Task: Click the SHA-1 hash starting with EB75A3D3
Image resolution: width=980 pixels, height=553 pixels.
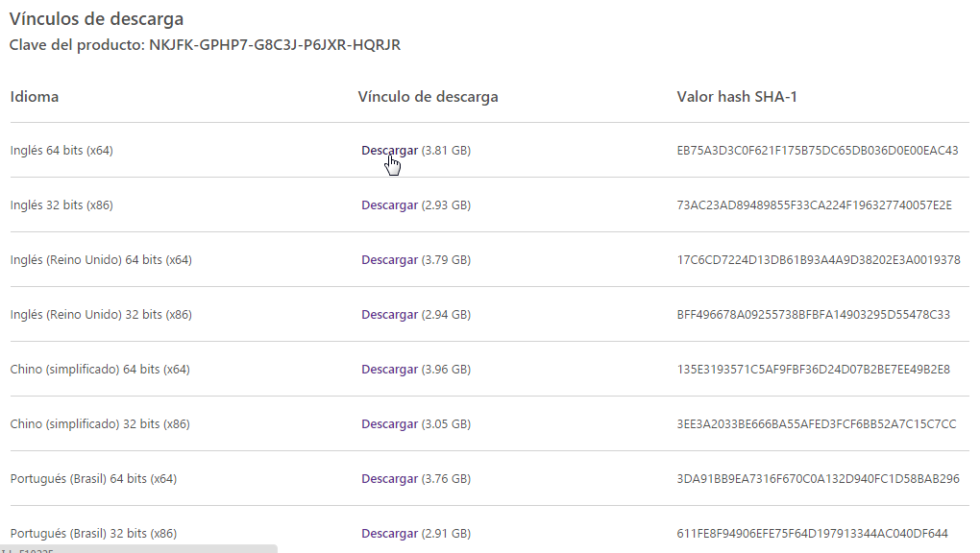Action: [818, 151]
